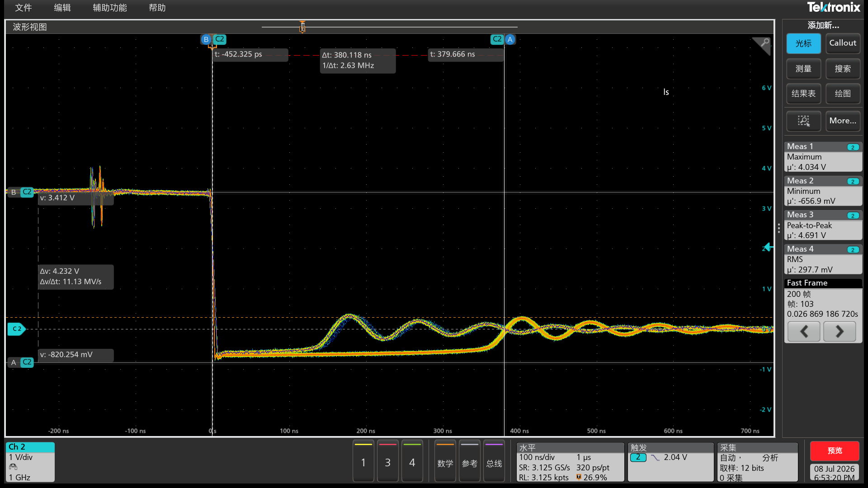Open the 帮助 menu
This screenshot has height=488, width=868.
157,8
